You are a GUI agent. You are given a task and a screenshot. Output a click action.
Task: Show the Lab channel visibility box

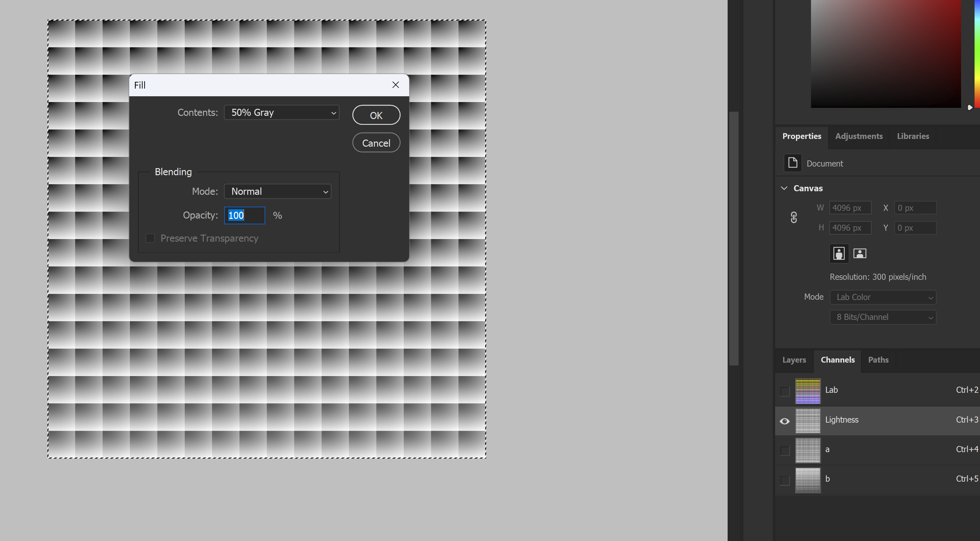click(784, 391)
